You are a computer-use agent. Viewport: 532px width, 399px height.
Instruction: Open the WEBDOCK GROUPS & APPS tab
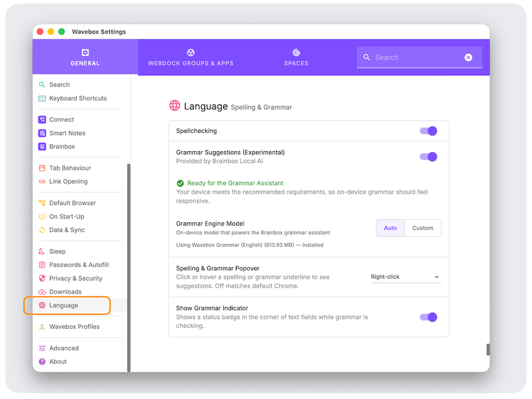(x=190, y=57)
